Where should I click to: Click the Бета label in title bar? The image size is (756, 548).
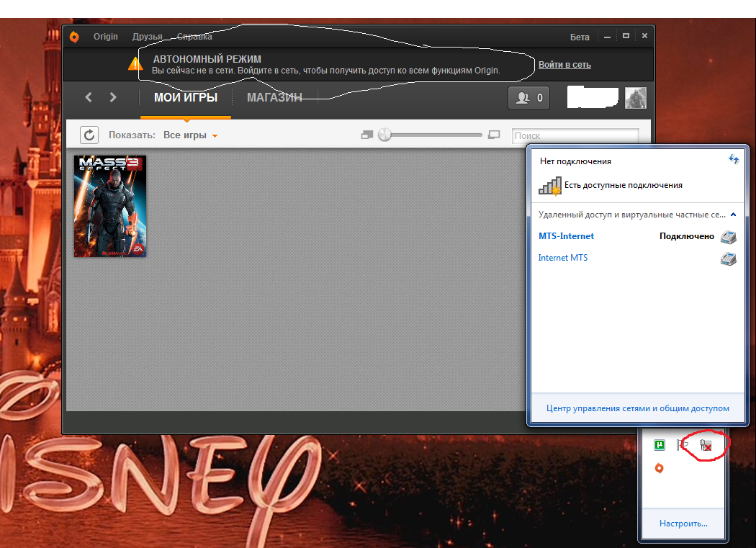[580, 37]
